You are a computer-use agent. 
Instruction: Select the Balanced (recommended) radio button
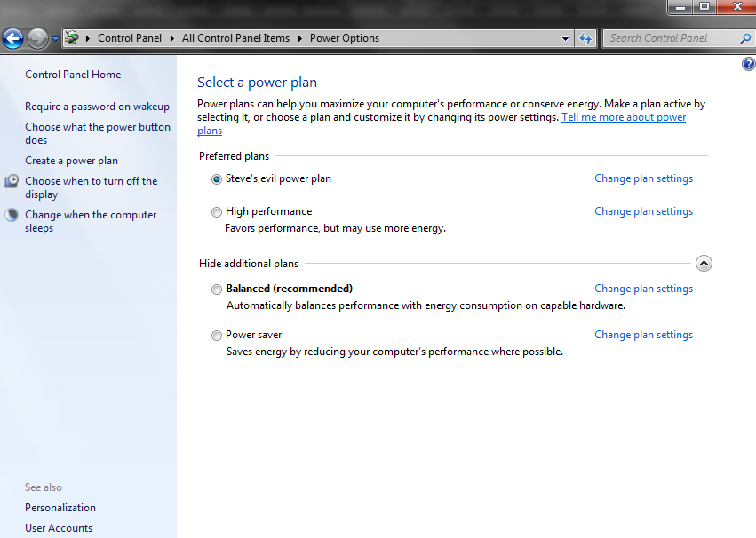217,289
